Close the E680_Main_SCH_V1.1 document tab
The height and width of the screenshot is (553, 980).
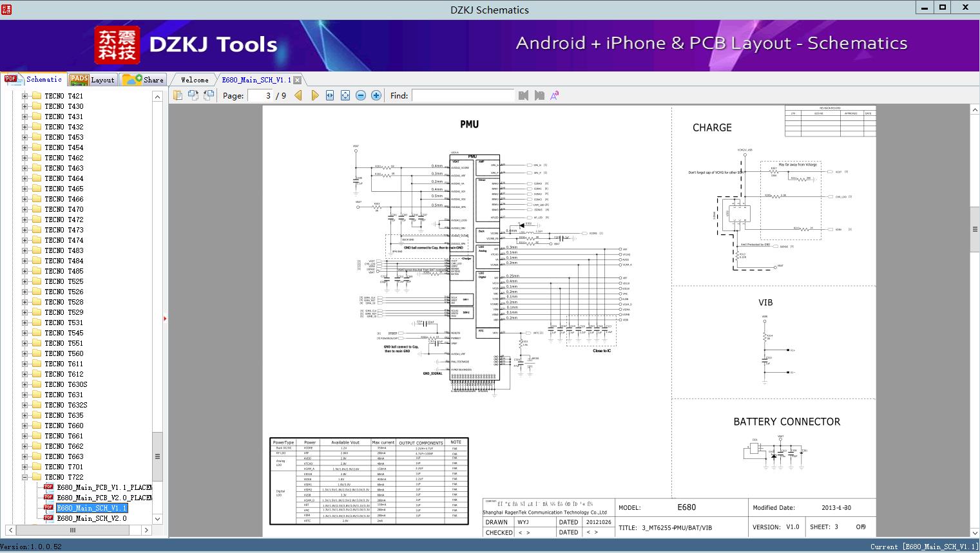[298, 80]
